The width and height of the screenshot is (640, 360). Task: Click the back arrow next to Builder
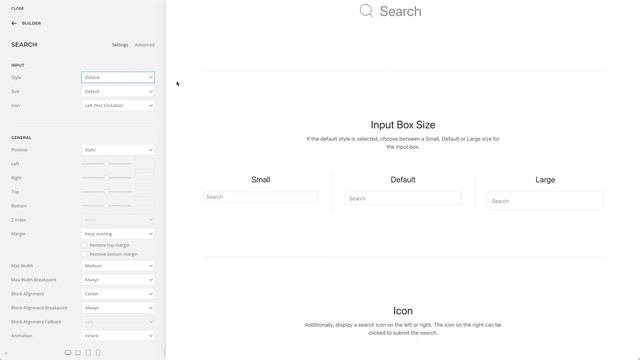click(x=14, y=23)
